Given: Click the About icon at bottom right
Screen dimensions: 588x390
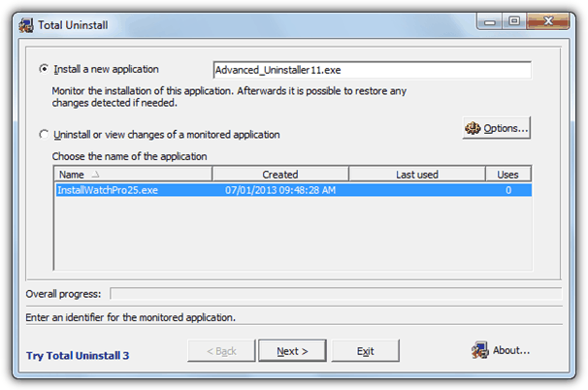Looking at the screenshot, I should (478, 350).
